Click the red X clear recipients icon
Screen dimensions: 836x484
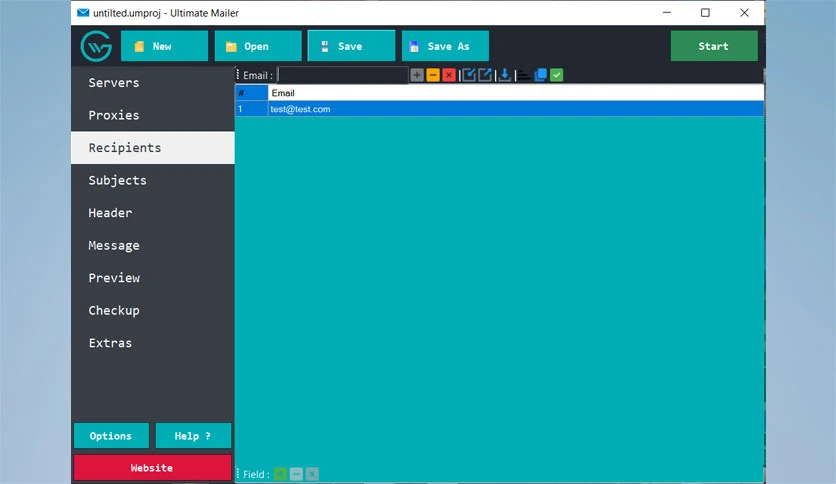449,75
